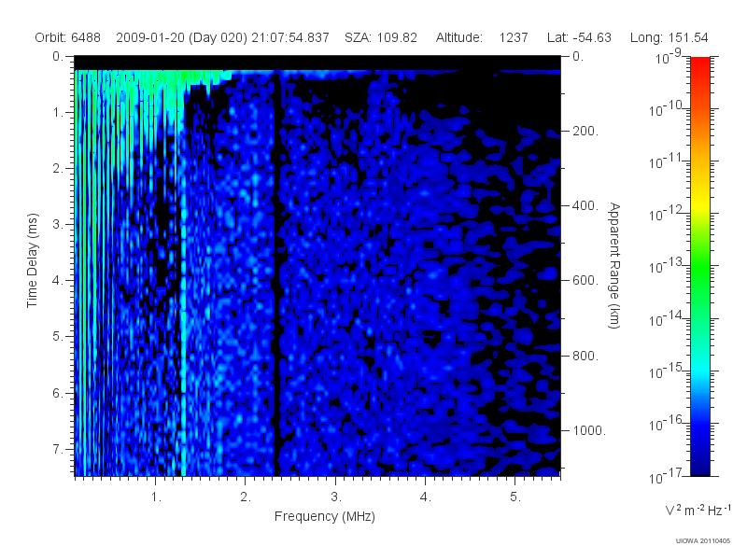Click the 200. apparent range tick label
The height and width of the screenshot is (560, 747).
pos(585,131)
